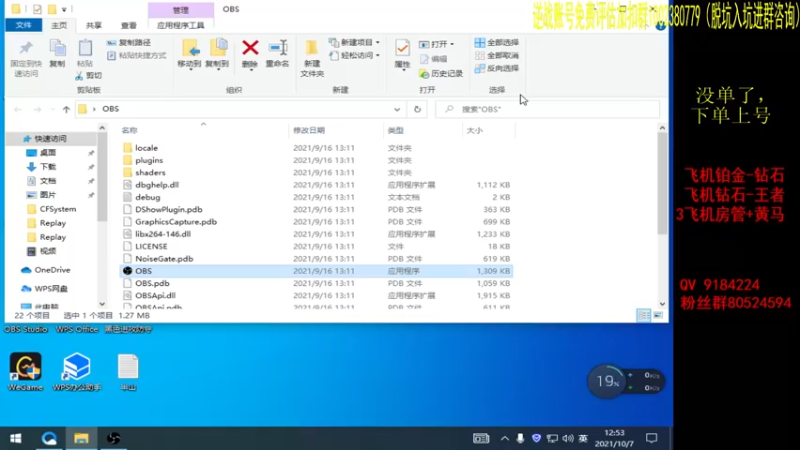Open the 文件 File tab
This screenshot has width=800, height=450.
point(23,25)
